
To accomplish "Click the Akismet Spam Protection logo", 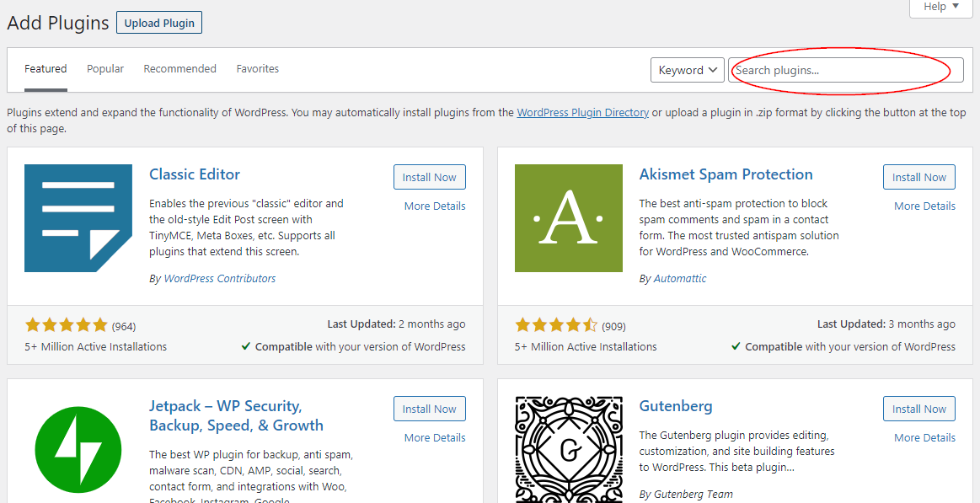I will pos(569,218).
